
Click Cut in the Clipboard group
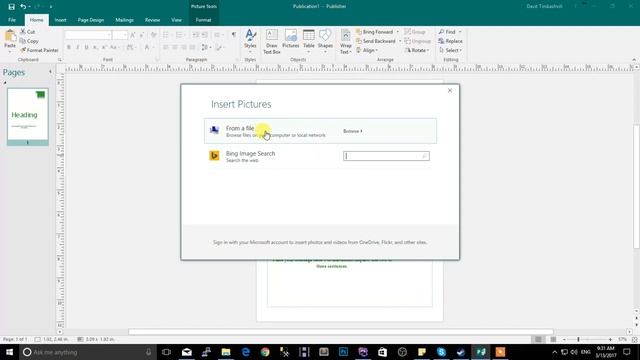[x=28, y=32]
